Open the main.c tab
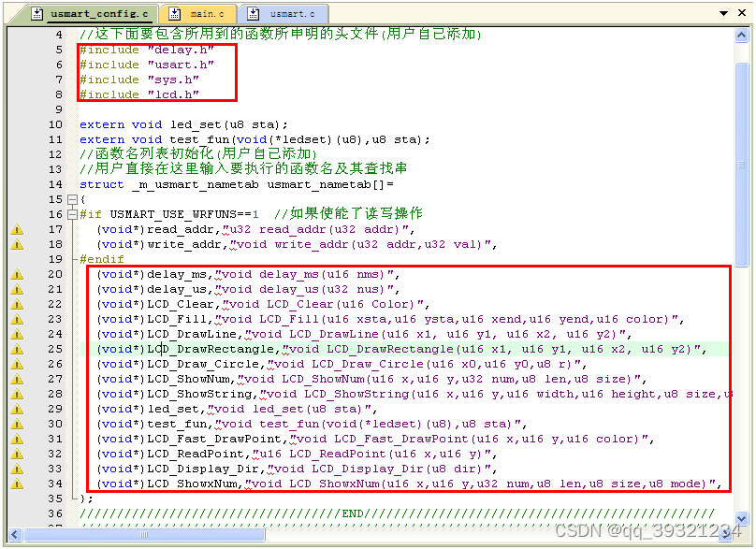Viewport: 756px width, 549px height. click(197, 14)
